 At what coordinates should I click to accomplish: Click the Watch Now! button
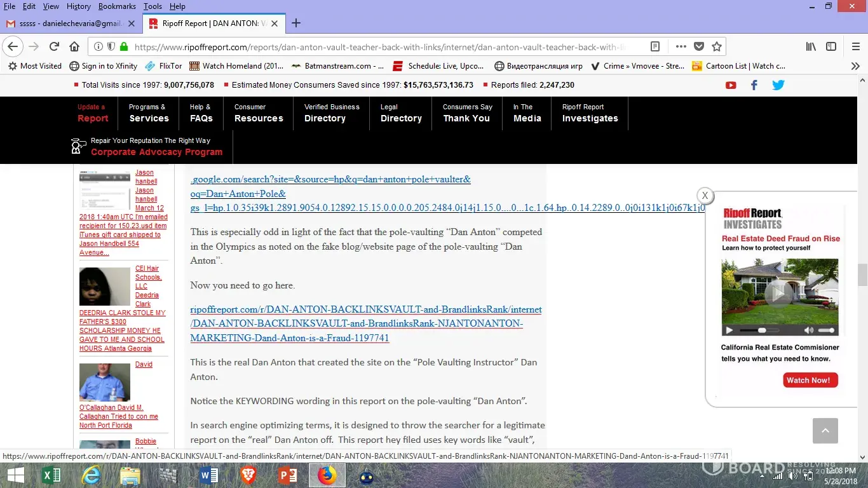click(810, 380)
